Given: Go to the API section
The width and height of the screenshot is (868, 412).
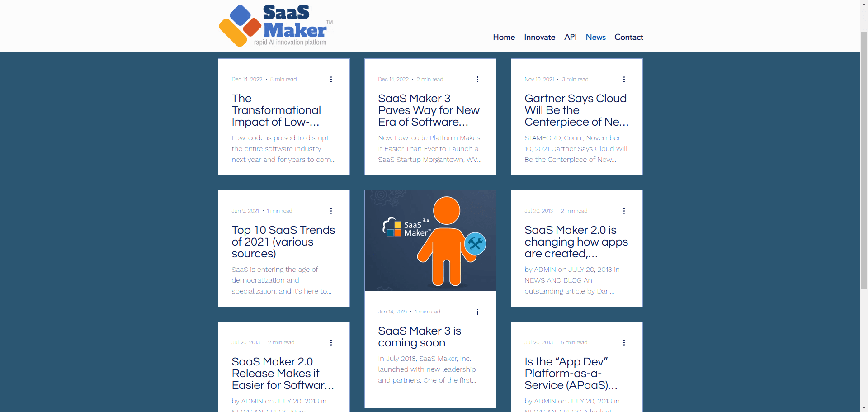Looking at the screenshot, I should [x=570, y=37].
